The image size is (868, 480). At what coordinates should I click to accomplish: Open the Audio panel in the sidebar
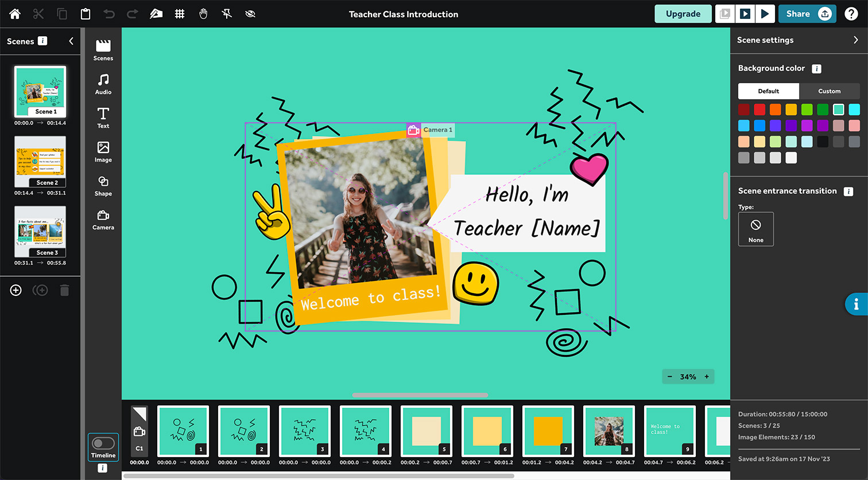103,84
